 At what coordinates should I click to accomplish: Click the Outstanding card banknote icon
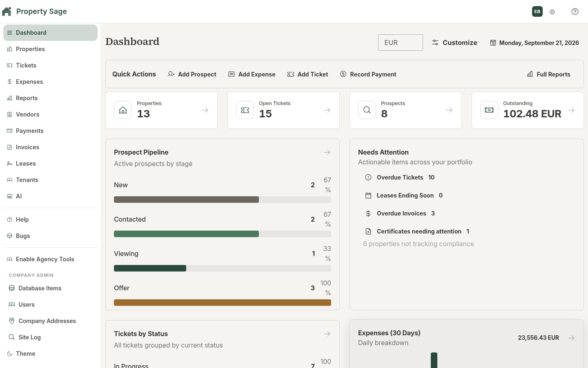[489, 110]
